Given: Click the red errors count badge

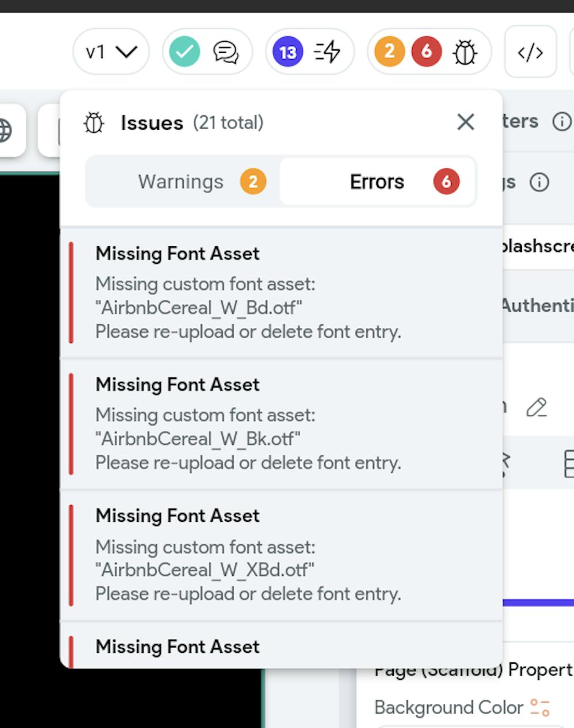Looking at the screenshot, I should (x=426, y=51).
